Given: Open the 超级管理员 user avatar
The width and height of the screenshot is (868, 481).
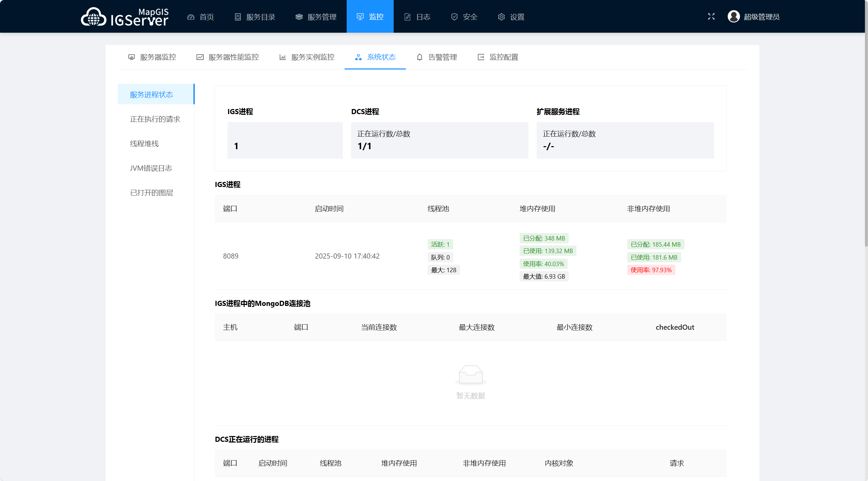Looking at the screenshot, I should pyautogui.click(x=734, y=16).
